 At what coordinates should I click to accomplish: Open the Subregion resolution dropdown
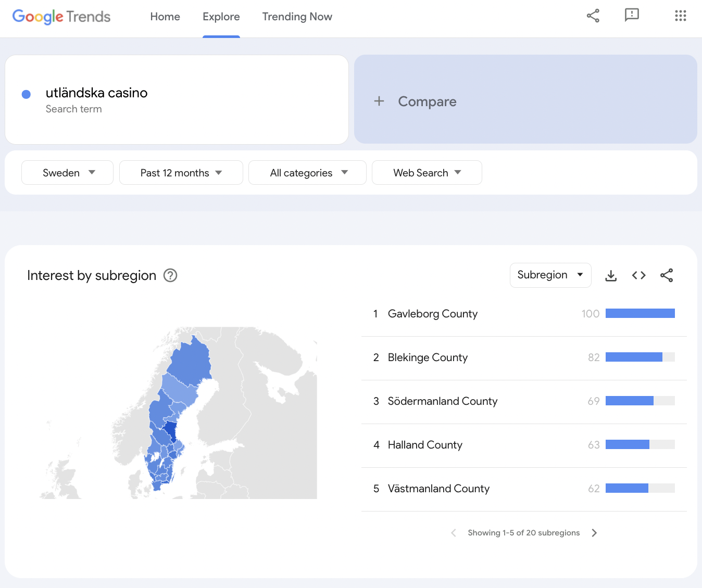click(550, 275)
